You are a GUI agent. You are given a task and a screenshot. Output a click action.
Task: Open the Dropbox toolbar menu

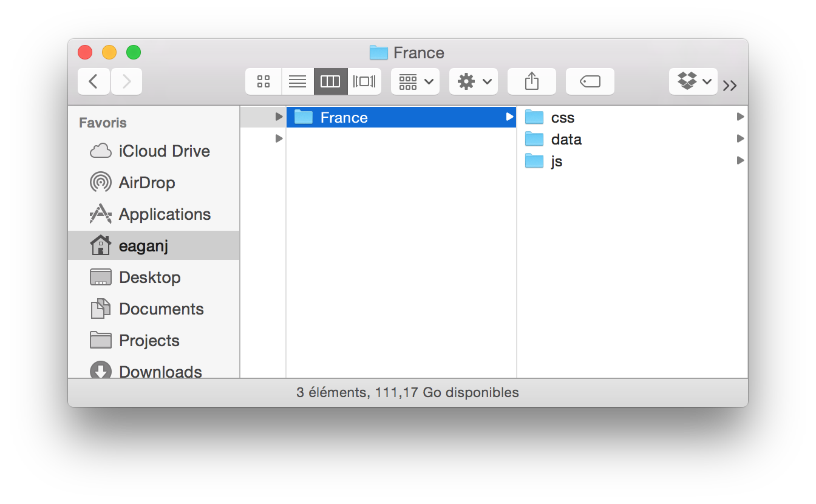point(693,81)
